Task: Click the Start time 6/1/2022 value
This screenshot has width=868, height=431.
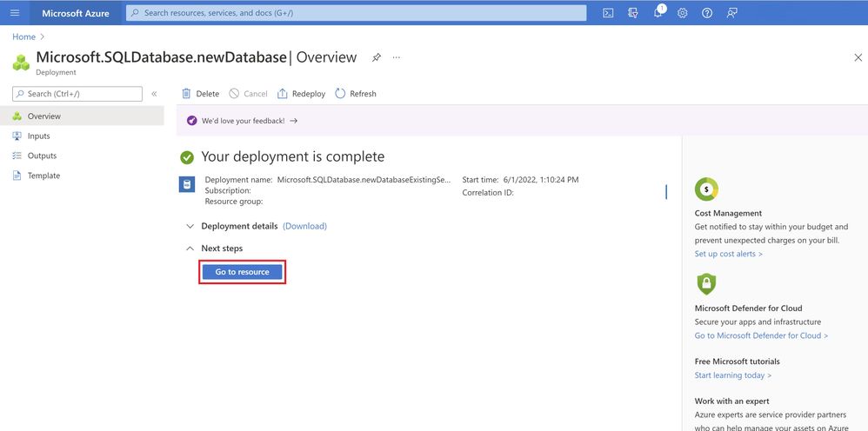Action: pos(541,180)
